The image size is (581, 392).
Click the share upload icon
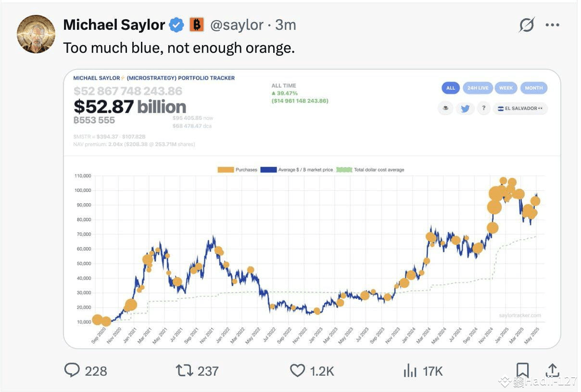click(x=553, y=370)
